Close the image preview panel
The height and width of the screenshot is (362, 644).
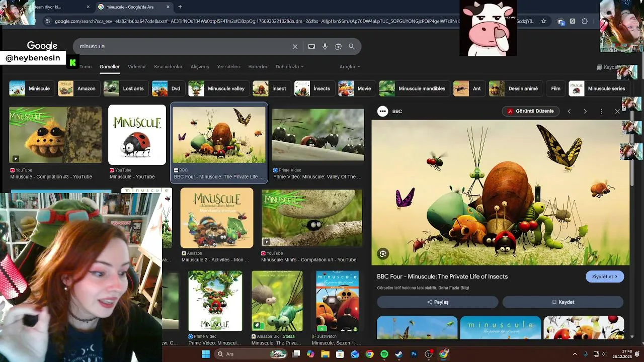coord(617,111)
